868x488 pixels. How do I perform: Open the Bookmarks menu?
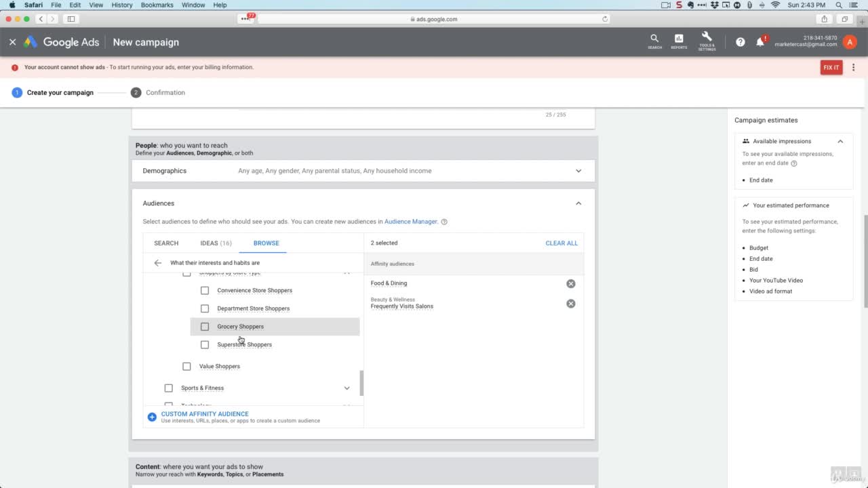157,5
